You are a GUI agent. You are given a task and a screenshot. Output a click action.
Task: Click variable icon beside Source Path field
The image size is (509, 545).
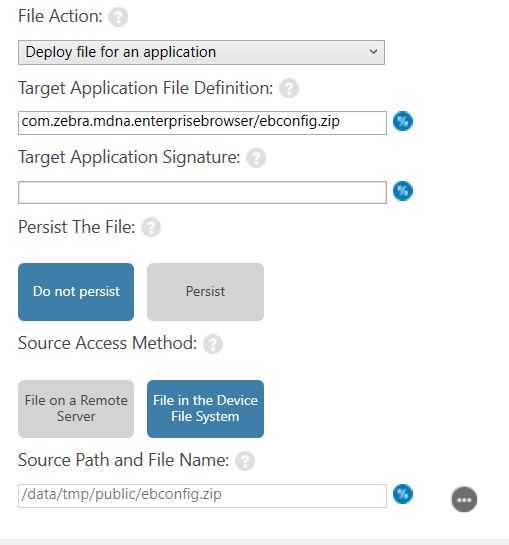tap(403, 494)
